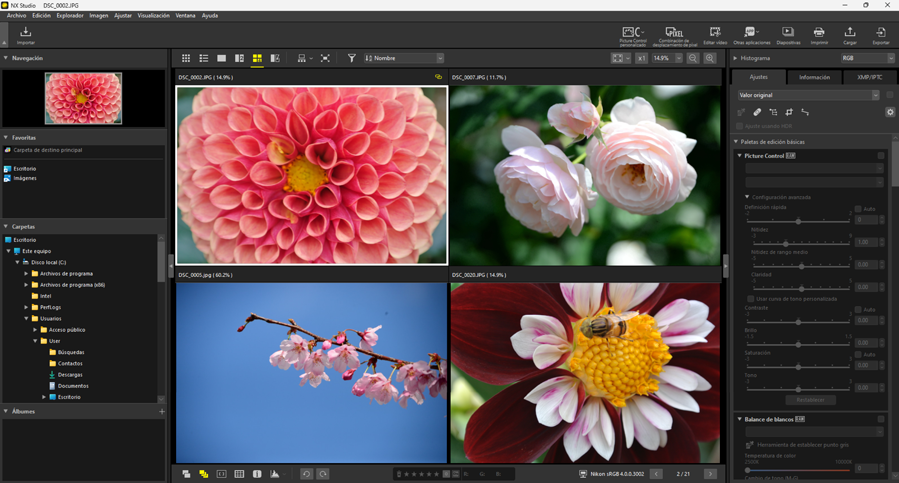Click the Restablecer button

point(810,400)
